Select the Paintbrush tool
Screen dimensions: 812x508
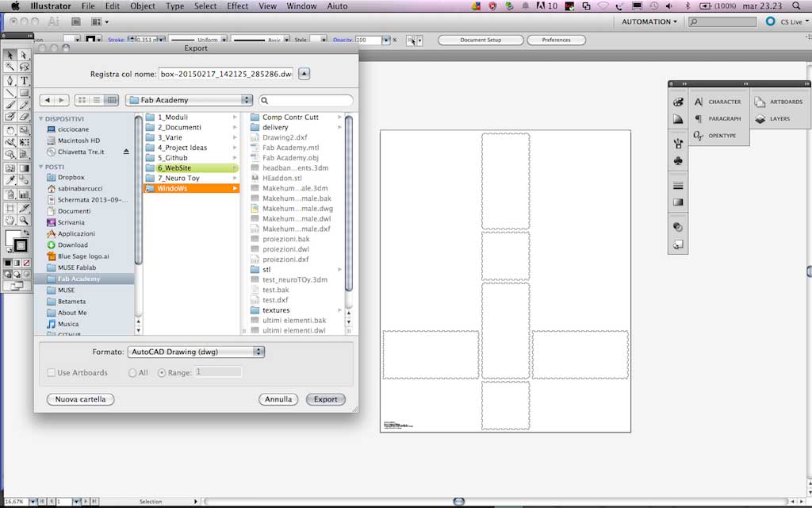click(x=10, y=105)
